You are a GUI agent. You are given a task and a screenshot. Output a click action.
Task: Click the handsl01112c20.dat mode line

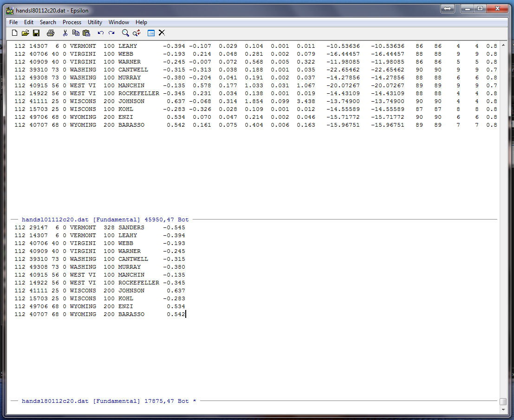click(x=105, y=220)
